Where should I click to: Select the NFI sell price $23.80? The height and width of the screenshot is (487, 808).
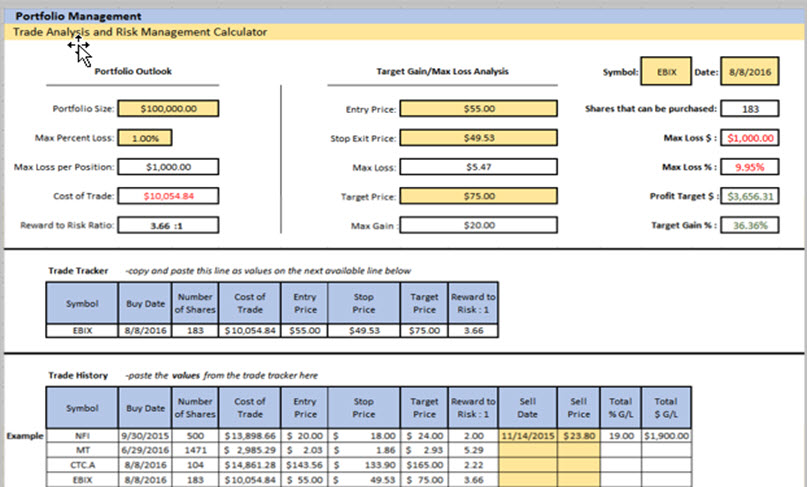point(579,436)
